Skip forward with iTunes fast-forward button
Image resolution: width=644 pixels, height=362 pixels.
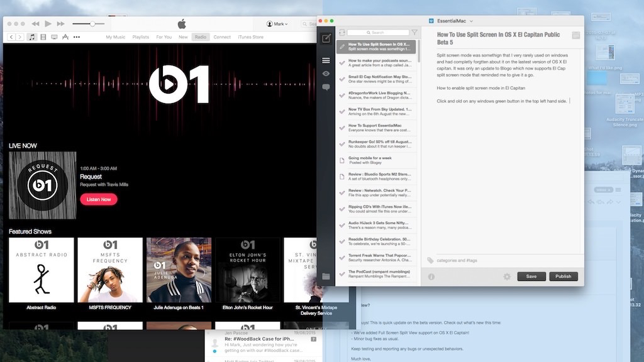coord(61,24)
